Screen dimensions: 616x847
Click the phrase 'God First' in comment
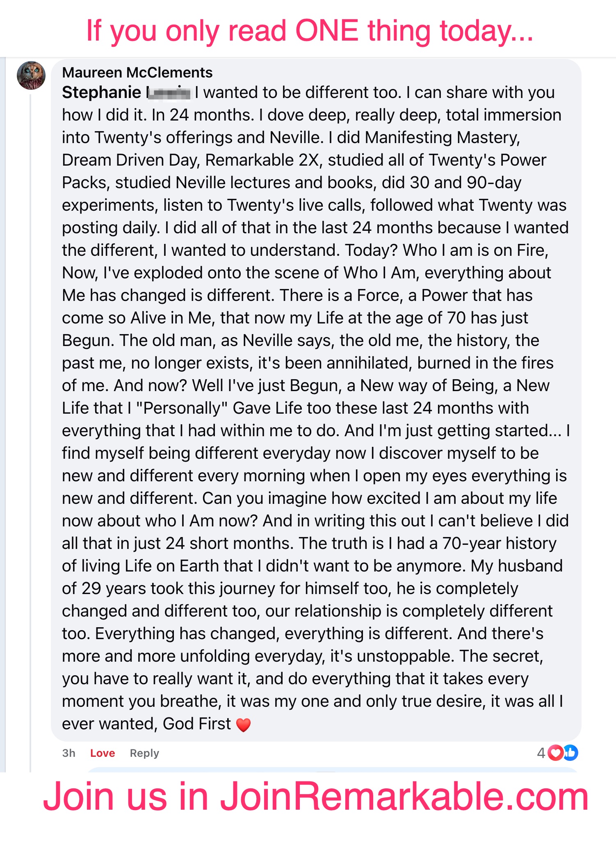(x=197, y=724)
